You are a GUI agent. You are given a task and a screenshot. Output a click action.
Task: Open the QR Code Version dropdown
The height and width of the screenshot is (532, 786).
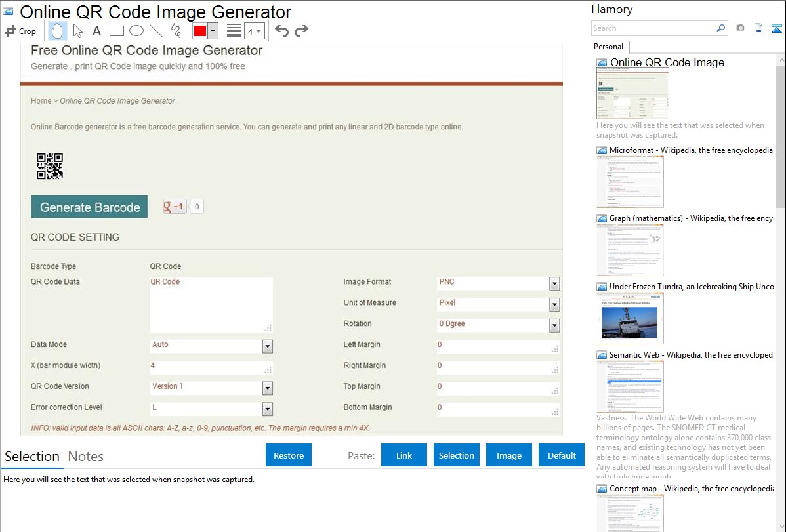(x=267, y=388)
